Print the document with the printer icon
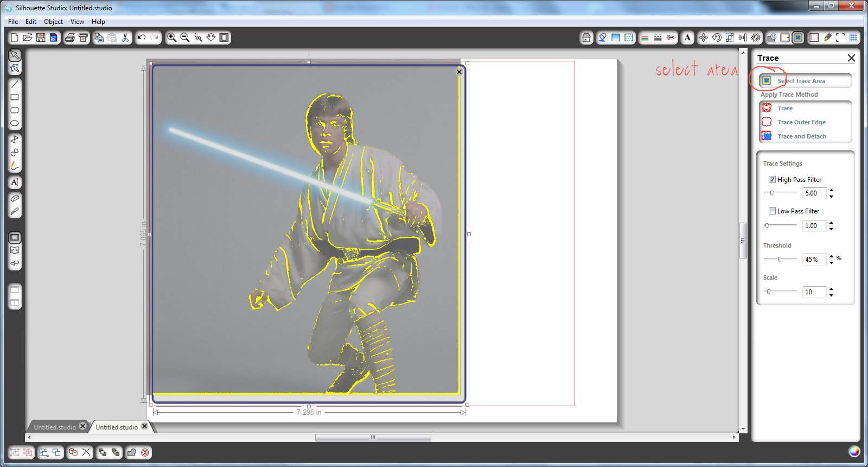The image size is (868, 467). (70, 37)
